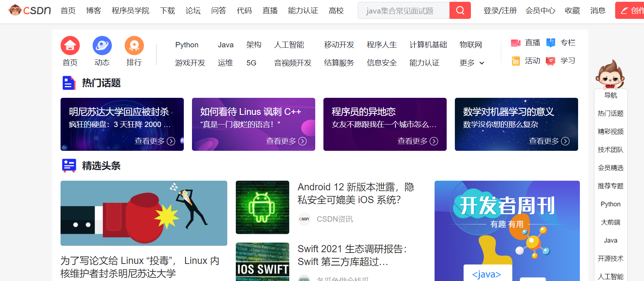Open 论坛 in top navigation
This screenshot has height=281, width=644.
(x=193, y=11)
